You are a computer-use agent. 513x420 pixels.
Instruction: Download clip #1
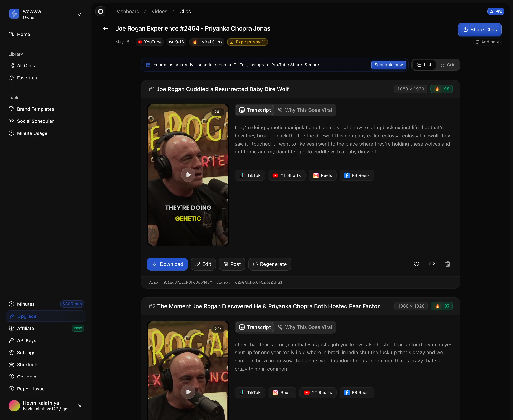(x=167, y=264)
